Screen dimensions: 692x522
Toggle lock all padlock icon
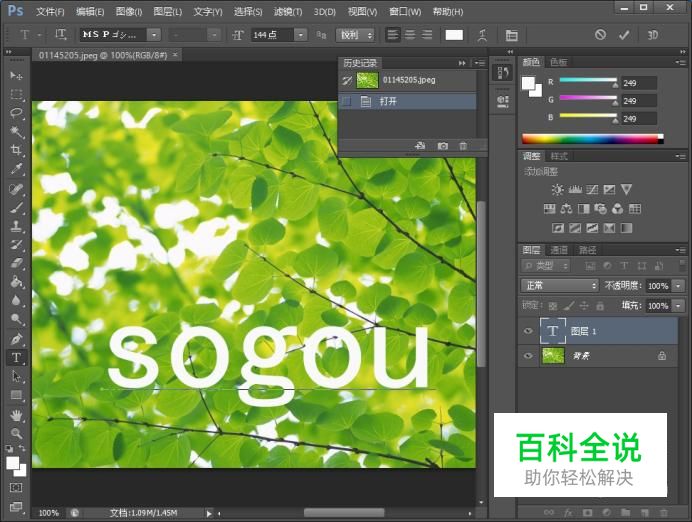600,305
